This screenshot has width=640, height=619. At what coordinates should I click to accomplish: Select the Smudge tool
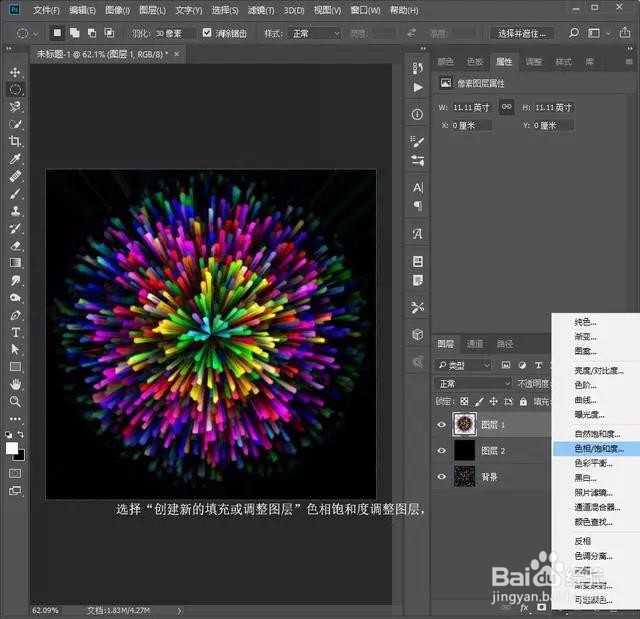(15, 280)
